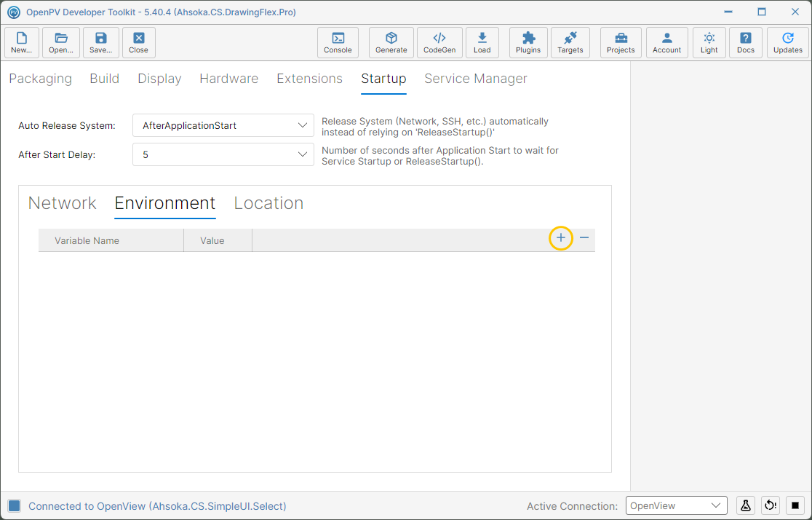Click the Value column header

[218, 240]
